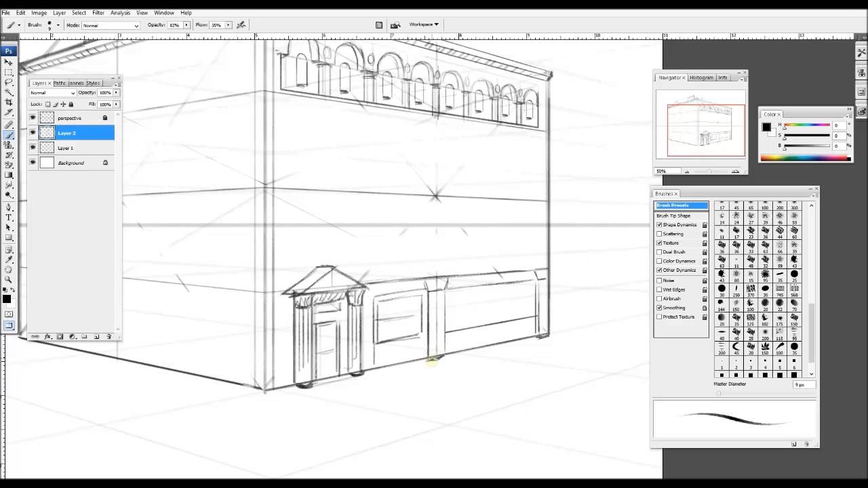This screenshot has height=488, width=868.
Task: Add a layer style via fx icon
Action: (x=47, y=337)
